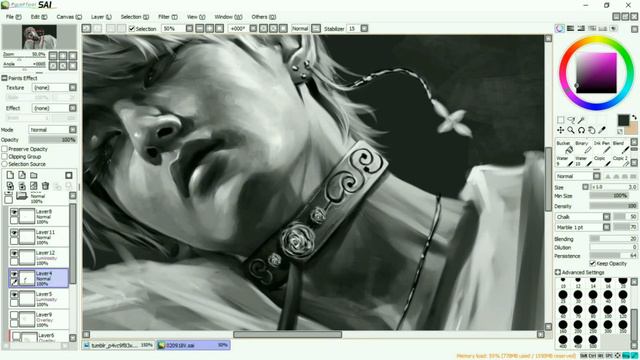
Task: Select the lasso selection tool
Action: (x=571, y=120)
